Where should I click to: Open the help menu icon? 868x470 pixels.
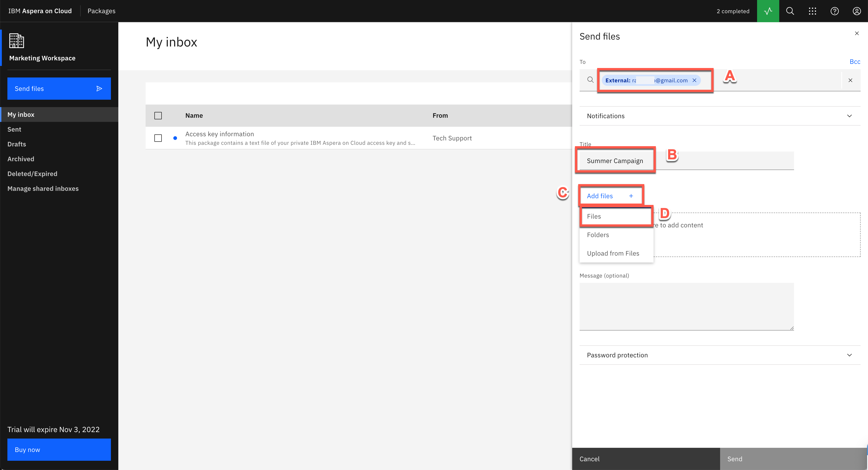(835, 11)
